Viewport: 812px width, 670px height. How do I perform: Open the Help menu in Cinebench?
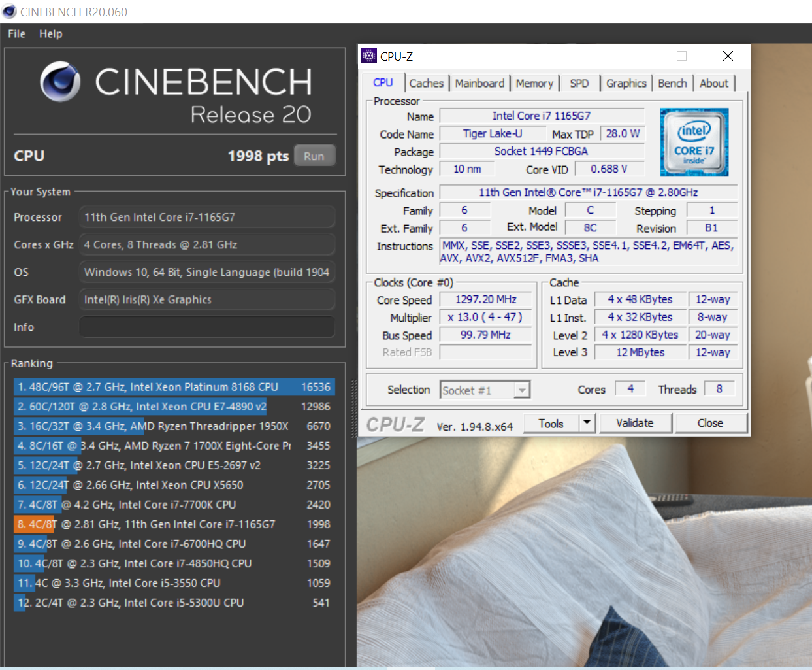point(50,34)
